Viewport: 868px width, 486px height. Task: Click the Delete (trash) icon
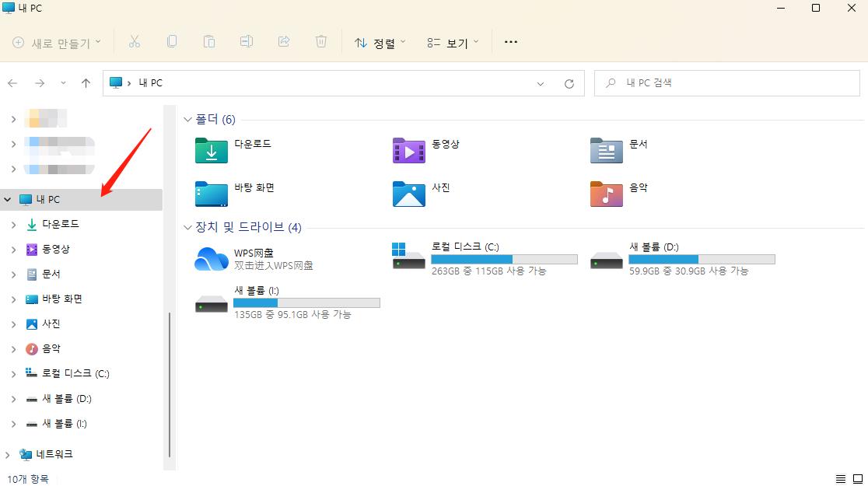point(320,40)
